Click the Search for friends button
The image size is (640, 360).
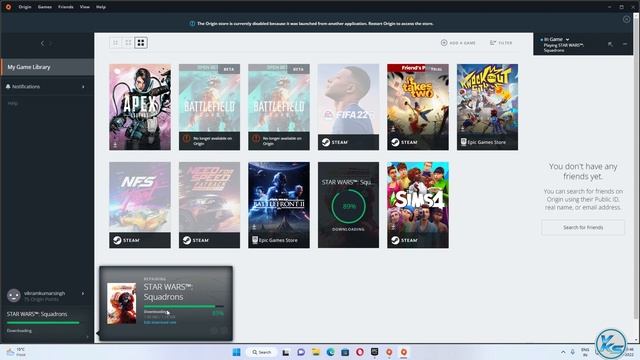583,227
